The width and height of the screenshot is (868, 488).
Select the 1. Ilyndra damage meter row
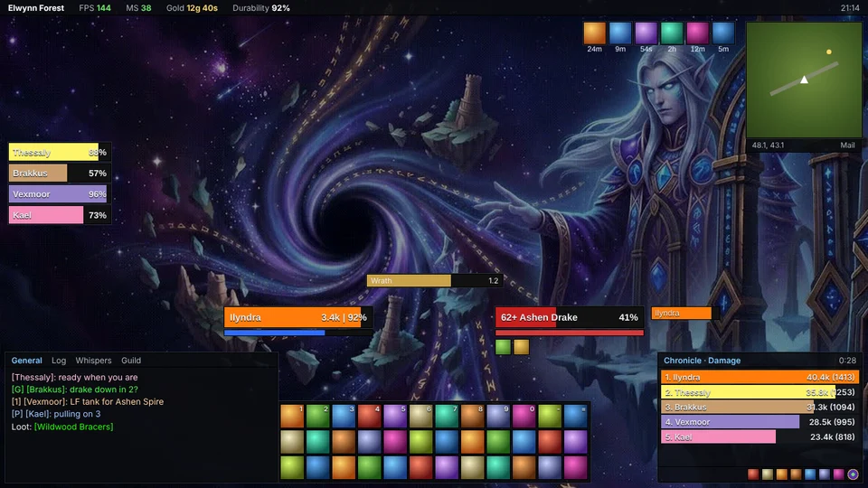[x=760, y=378]
